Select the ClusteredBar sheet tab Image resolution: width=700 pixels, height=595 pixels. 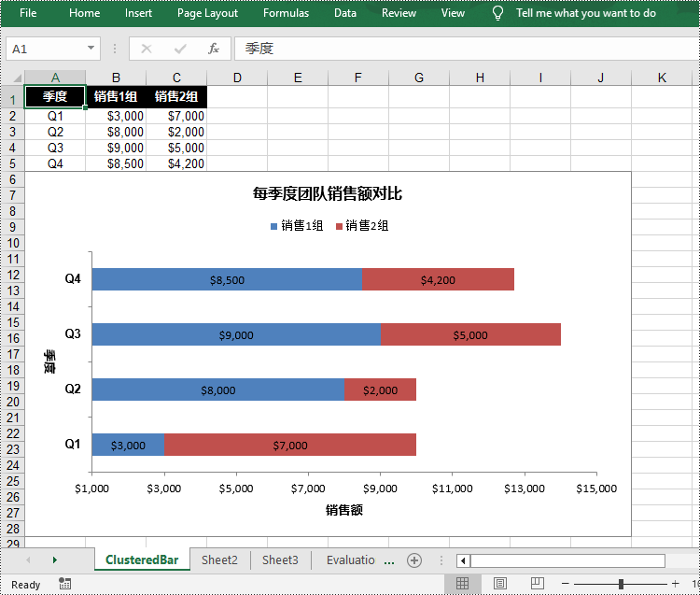pyautogui.click(x=142, y=560)
